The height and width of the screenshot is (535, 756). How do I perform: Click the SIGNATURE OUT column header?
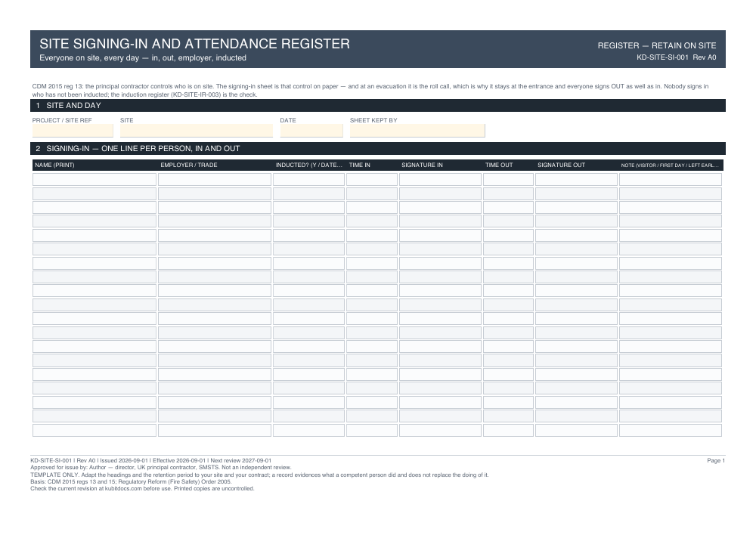[561, 165]
